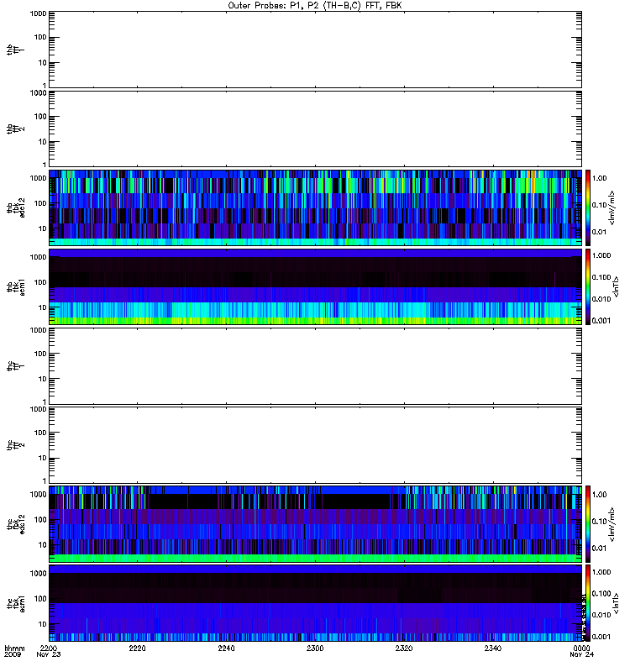Click the "10" tick of thc FFT 1 axis
This screenshot has width=630, height=672.
point(43,380)
